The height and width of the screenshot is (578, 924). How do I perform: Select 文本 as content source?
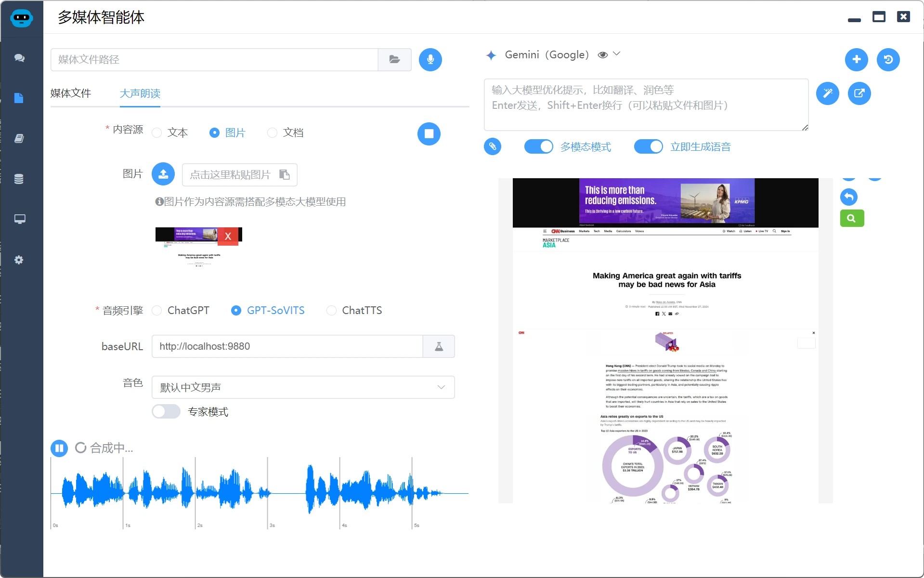pos(169,132)
